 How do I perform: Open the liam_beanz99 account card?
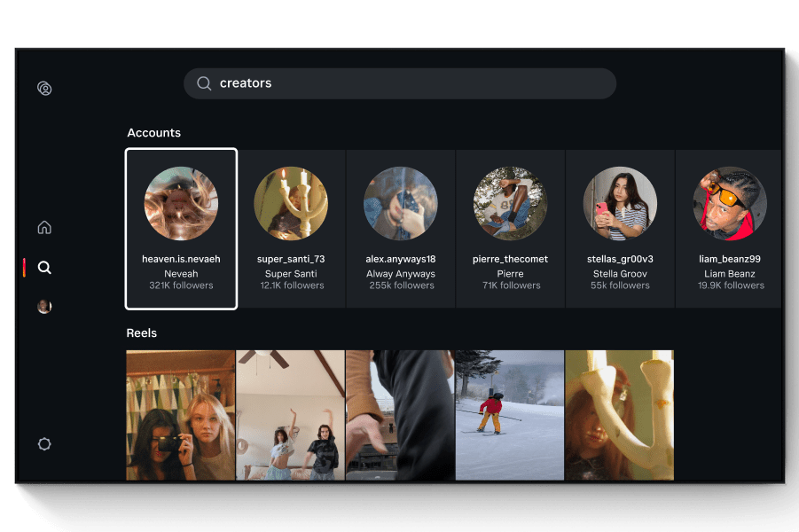coord(729,229)
